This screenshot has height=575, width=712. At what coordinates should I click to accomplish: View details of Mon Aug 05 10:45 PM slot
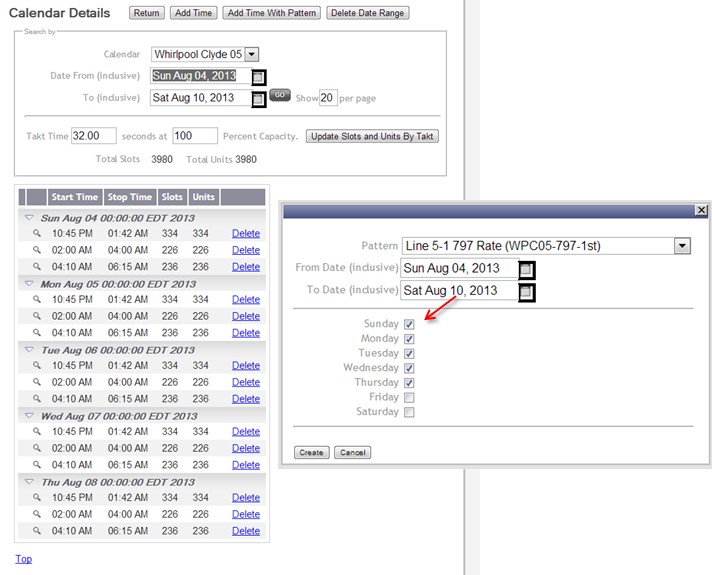click(37, 299)
